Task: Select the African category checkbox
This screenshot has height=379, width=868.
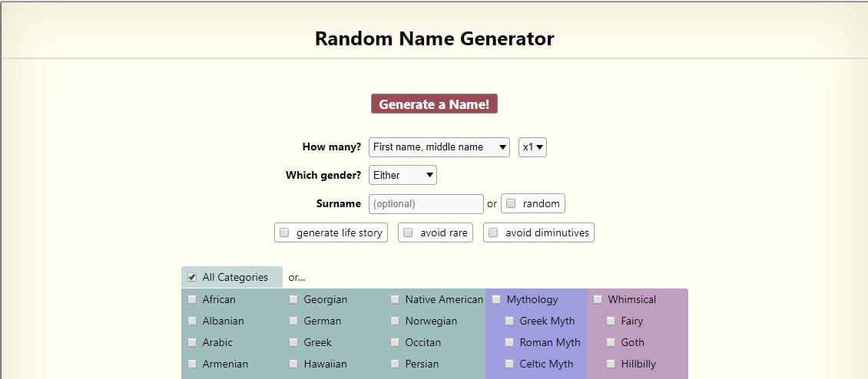Action: (192, 299)
